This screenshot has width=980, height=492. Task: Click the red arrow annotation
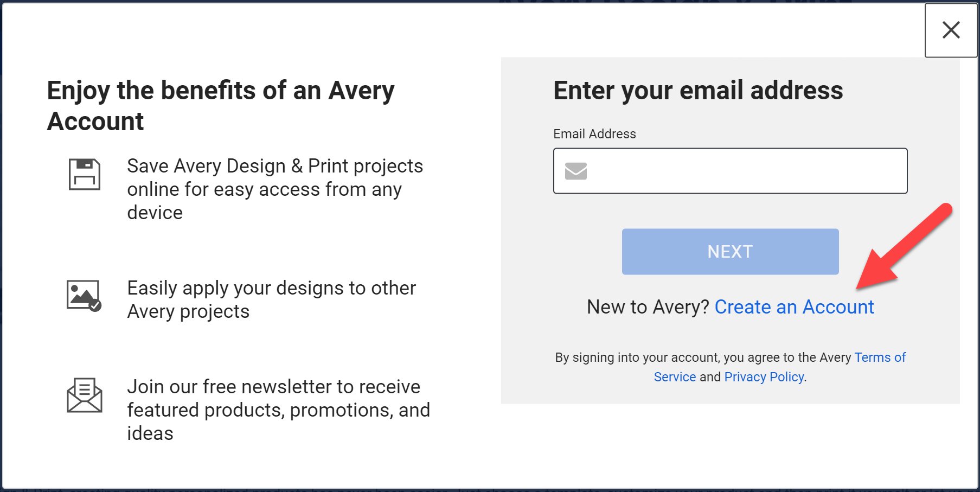pyautogui.click(x=904, y=245)
